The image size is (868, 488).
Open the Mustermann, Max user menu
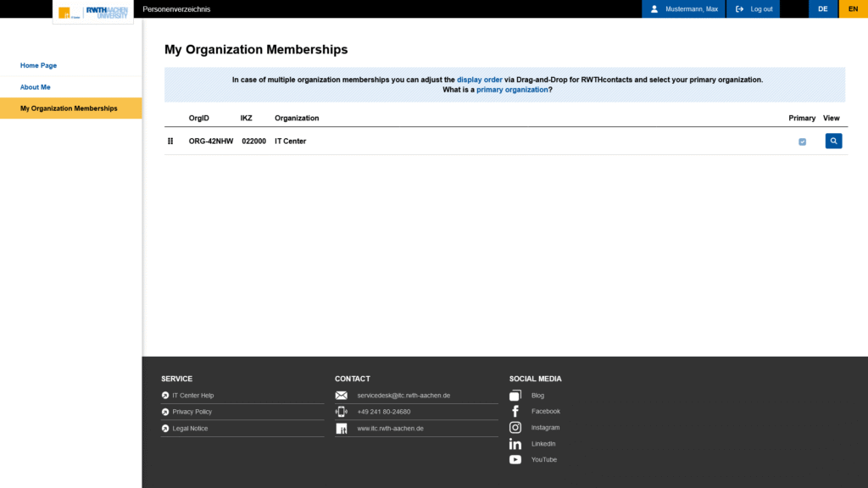click(x=682, y=8)
